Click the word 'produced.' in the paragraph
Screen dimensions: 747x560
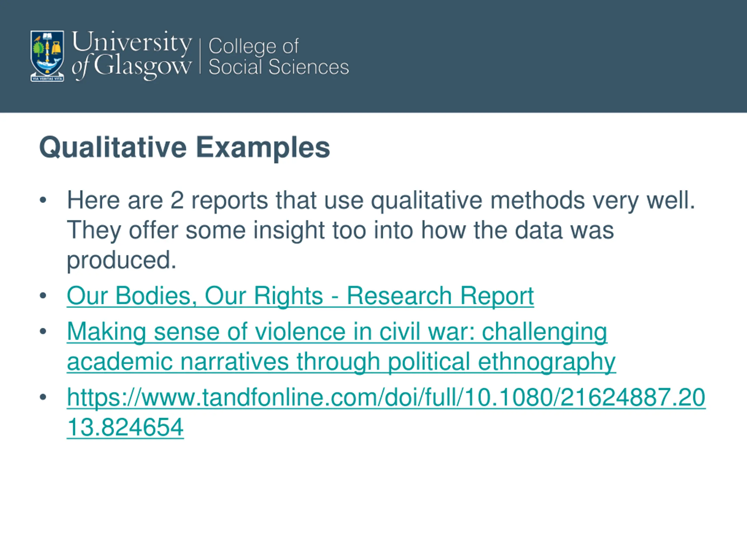(x=122, y=260)
